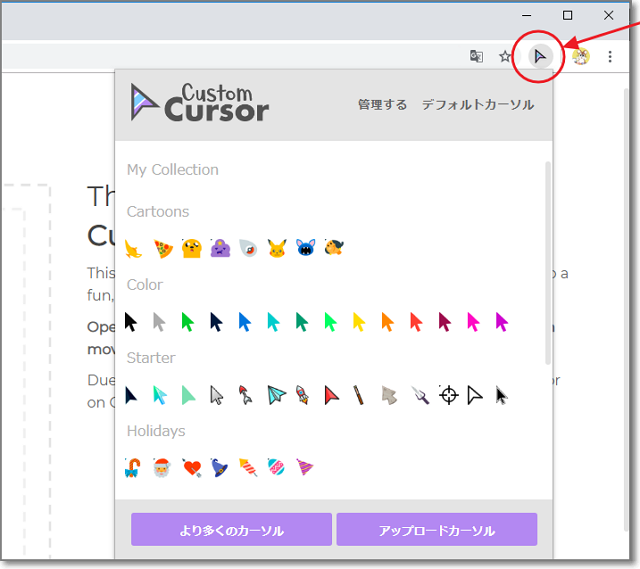Open the Chrome profile avatar menu

(581, 57)
